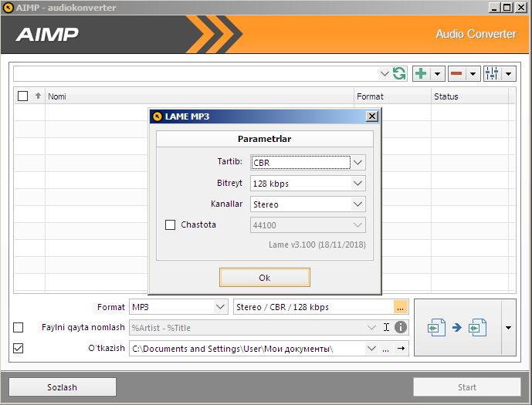The height and width of the screenshot is (405, 532).
Task: Minimize the AIMP audiokonverter window
Action: pyautogui.click(x=494, y=8)
